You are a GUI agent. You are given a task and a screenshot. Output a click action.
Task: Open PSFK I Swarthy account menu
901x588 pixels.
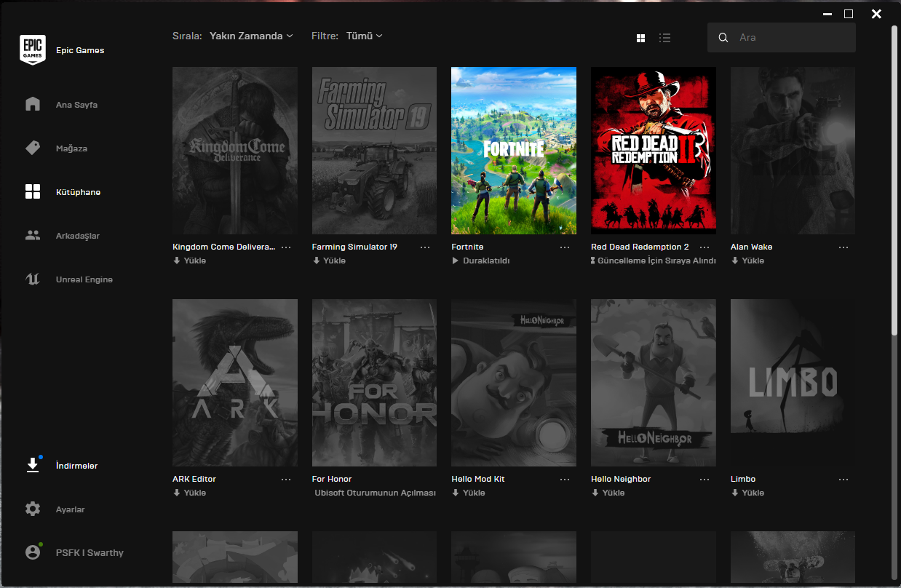90,553
